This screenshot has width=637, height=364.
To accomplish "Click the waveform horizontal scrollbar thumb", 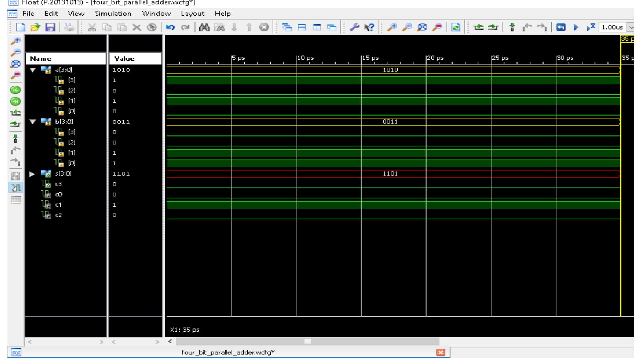I will pyautogui.click(x=308, y=342).
